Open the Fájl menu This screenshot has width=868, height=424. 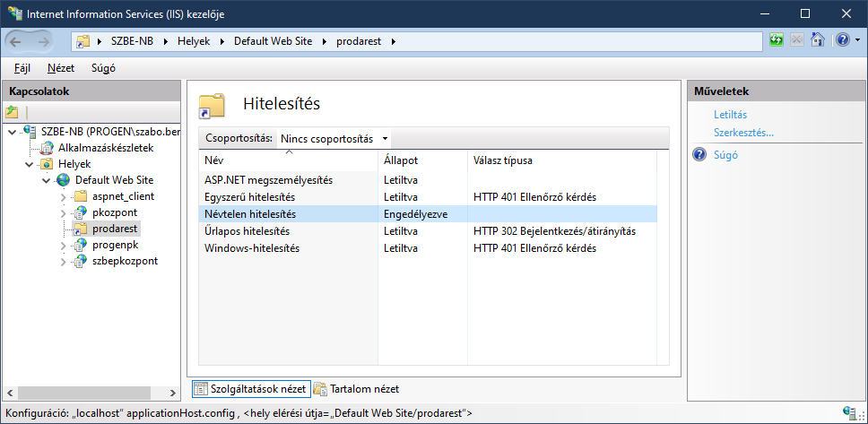[x=22, y=68]
